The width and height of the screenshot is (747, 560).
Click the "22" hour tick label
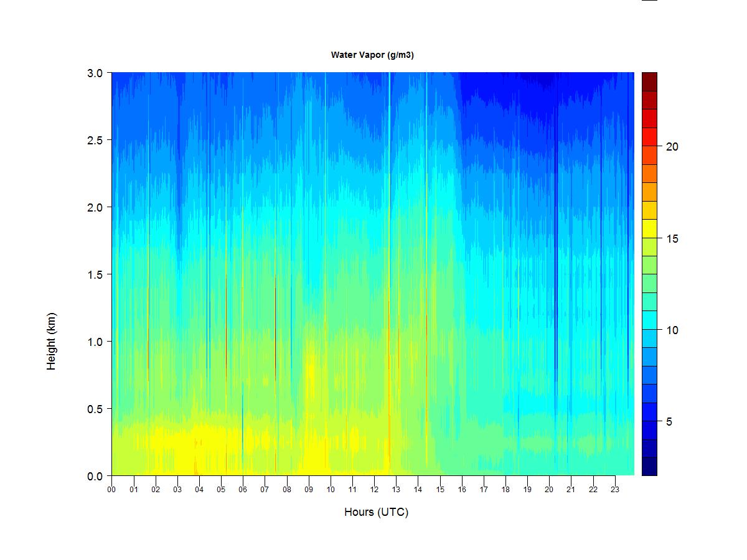[x=593, y=490]
